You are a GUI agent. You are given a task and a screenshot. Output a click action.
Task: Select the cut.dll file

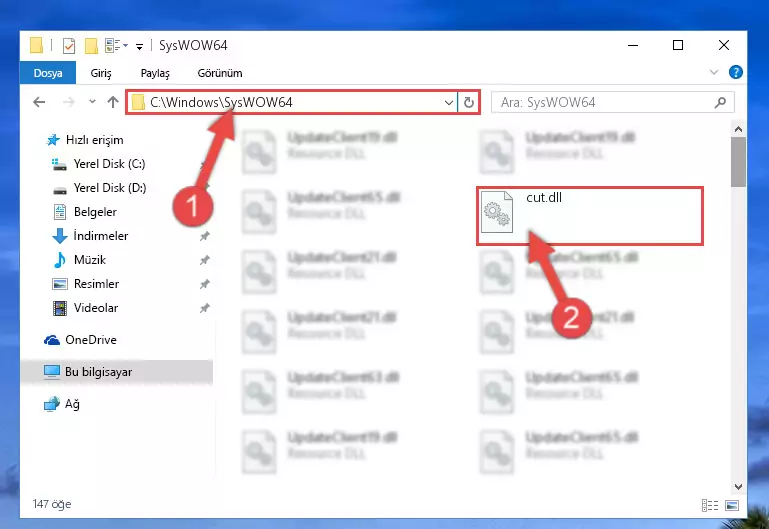coord(590,216)
